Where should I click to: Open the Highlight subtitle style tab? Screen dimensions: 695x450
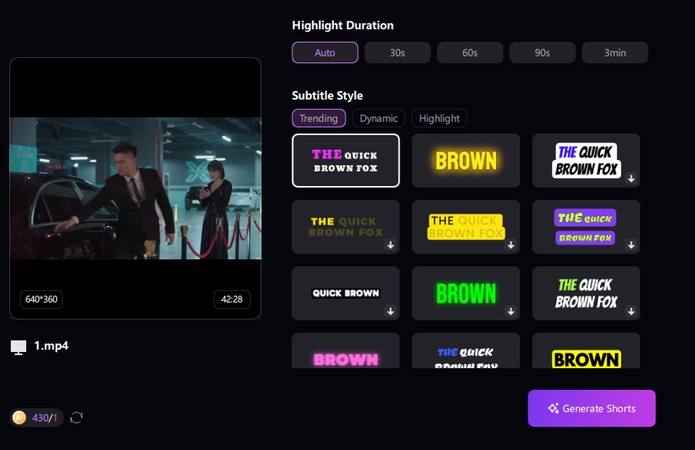pos(439,118)
